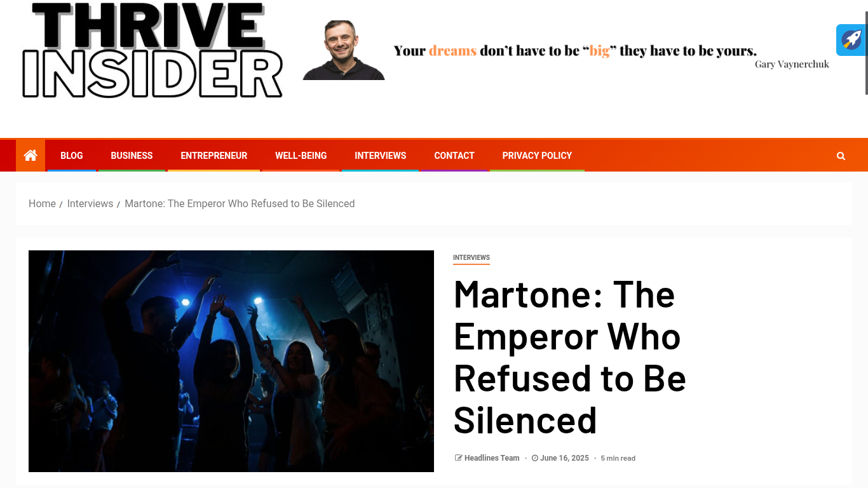Click the article's nightclub featured image
Viewport: 868px width, 488px height.
click(231, 361)
